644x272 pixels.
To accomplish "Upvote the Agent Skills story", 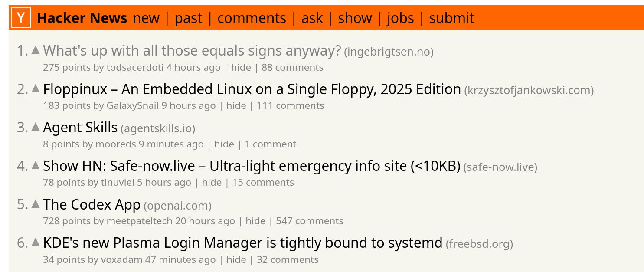I will click(x=36, y=127).
